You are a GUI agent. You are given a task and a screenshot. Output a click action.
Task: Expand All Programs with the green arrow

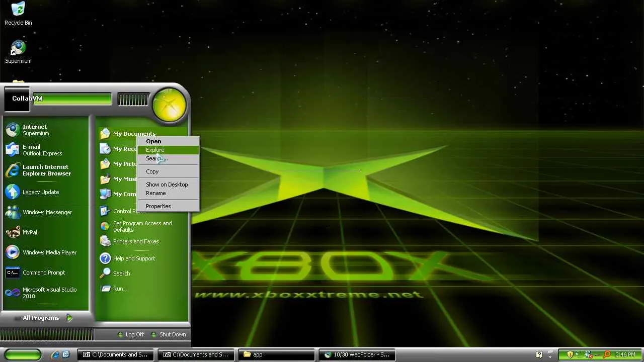point(69,318)
